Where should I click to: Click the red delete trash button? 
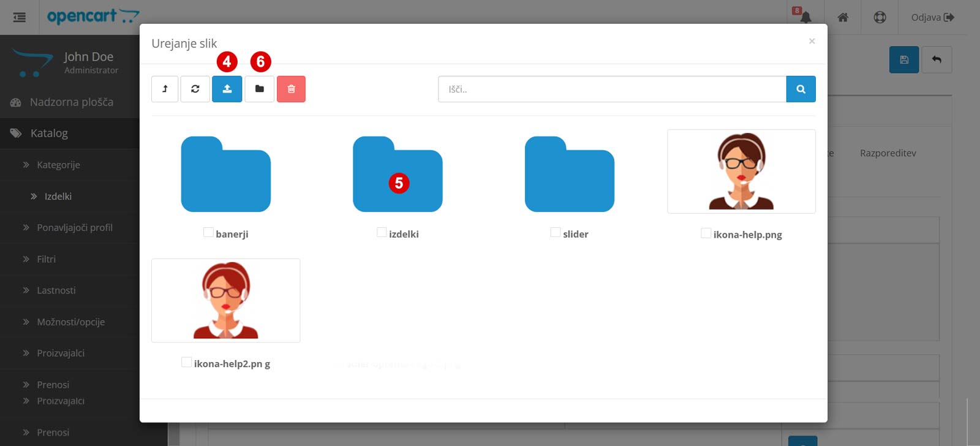click(291, 89)
